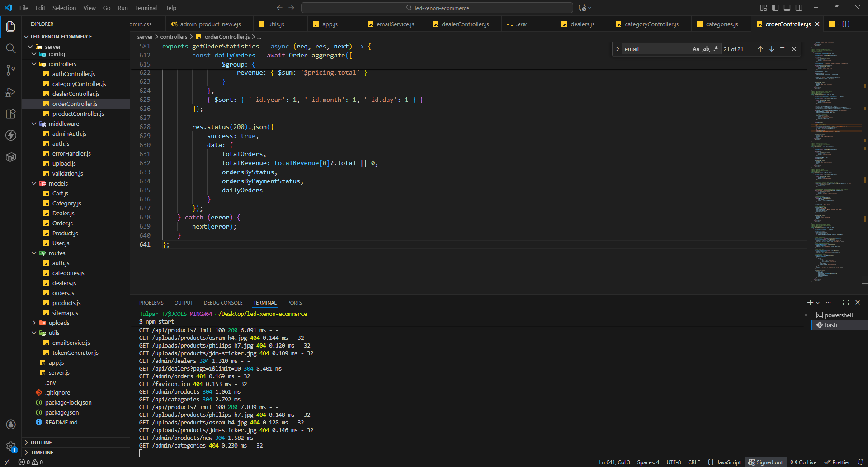This screenshot has width=868, height=467.
Task: Open editor More Actions ellipsis
Action: tap(858, 24)
